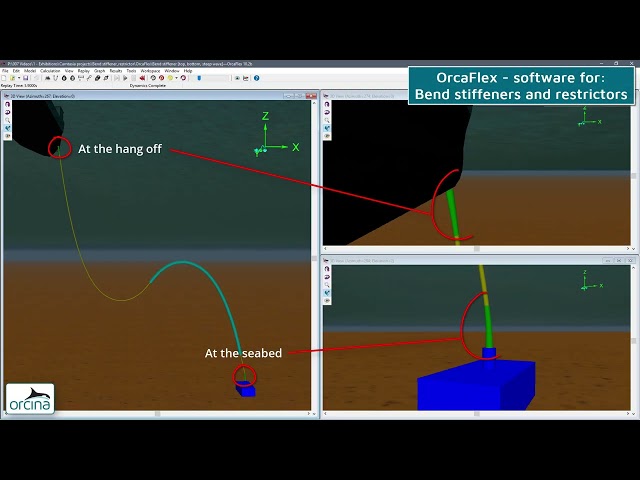Open the Results menu
Viewport: 640px width, 480px height.
pyautogui.click(x=116, y=71)
